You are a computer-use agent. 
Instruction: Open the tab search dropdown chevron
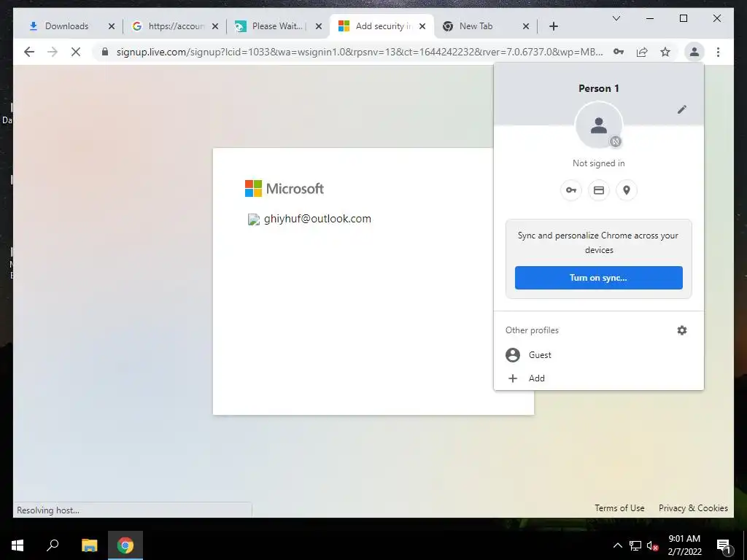point(616,18)
